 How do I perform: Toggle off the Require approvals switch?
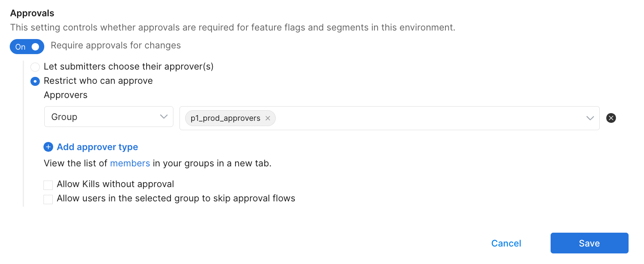tap(27, 47)
